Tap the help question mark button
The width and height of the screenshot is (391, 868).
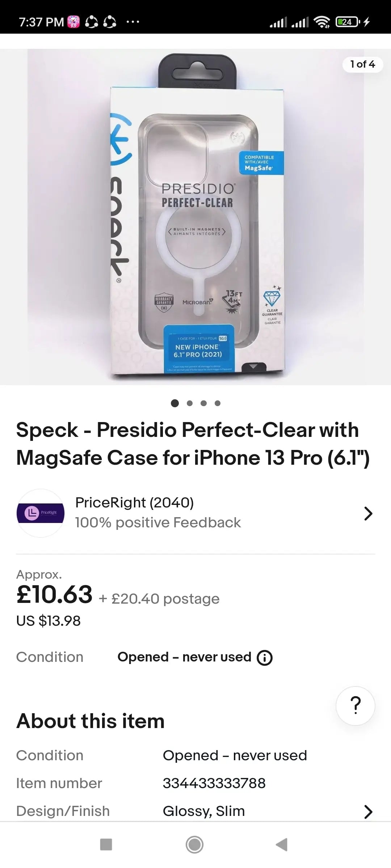tap(355, 705)
